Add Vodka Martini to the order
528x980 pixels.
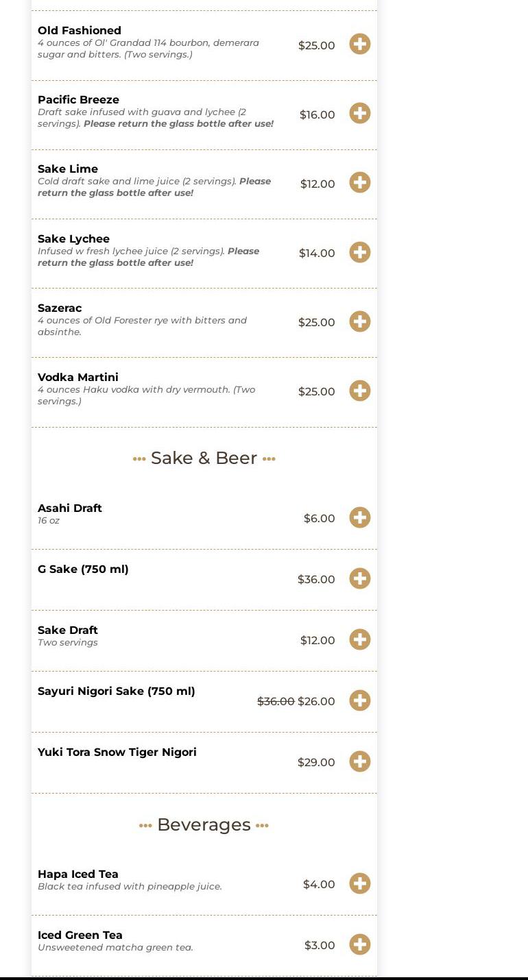point(359,391)
